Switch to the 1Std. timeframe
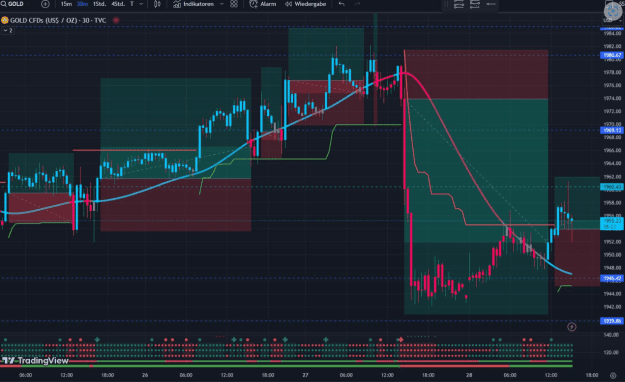625x382 pixels. click(99, 4)
